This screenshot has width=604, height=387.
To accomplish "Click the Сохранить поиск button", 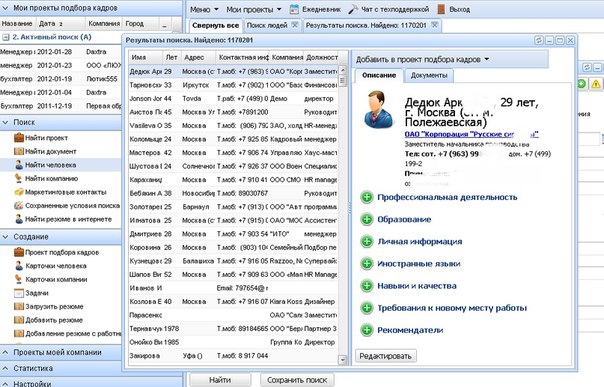I will [x=297, y=380].
